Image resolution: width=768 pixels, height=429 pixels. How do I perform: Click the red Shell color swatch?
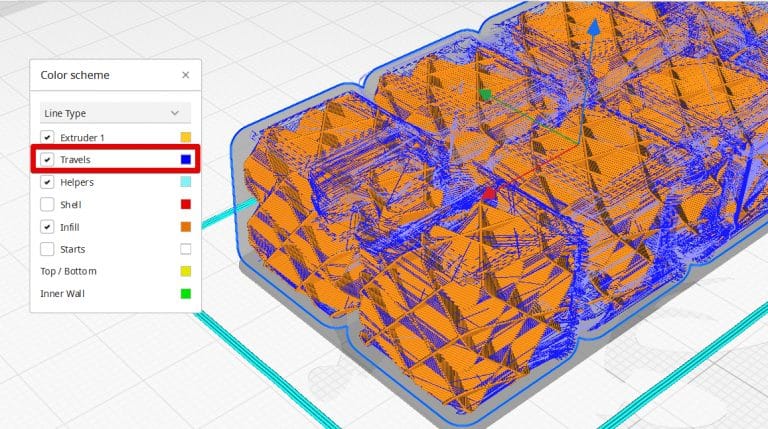185,204
